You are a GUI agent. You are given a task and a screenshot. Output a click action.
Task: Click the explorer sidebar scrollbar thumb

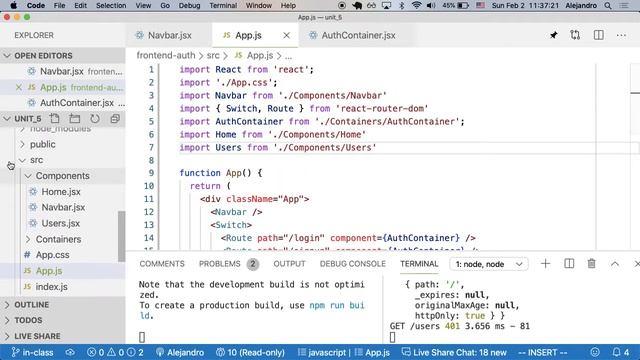point(121,236)
